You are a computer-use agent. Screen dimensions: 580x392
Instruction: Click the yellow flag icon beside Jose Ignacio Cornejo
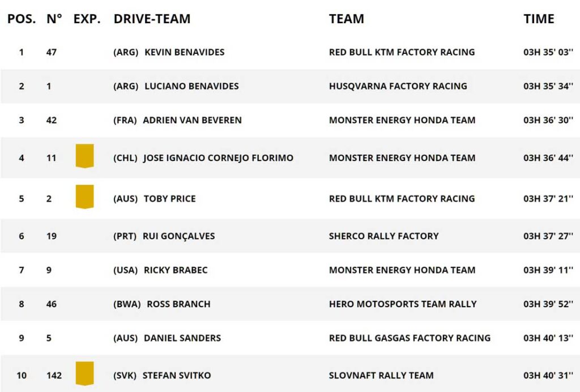85,156
